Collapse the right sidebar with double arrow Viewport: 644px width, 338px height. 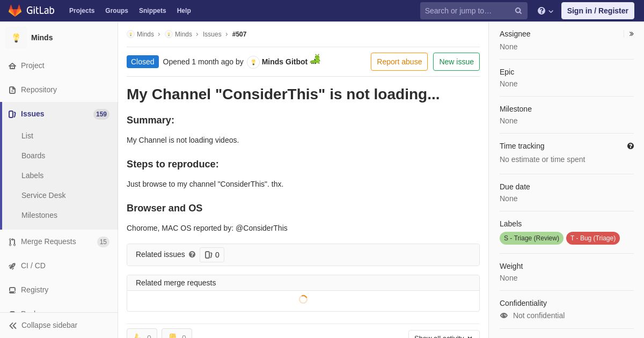[631, 34]
